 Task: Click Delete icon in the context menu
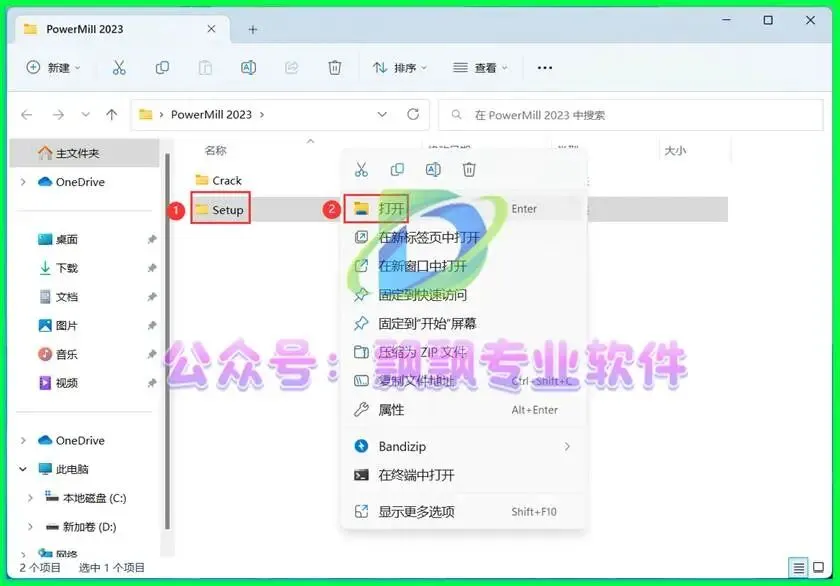pos(469,170)
